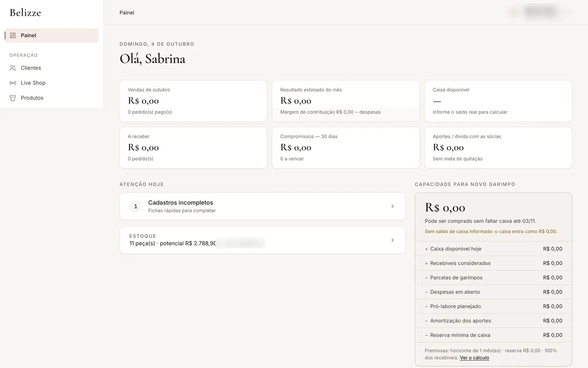The width and height of the screenshot is (588, 368).
Task: Click the Live Shop broadcast icon
Action: pyautogui.click(x=13, y=83)
